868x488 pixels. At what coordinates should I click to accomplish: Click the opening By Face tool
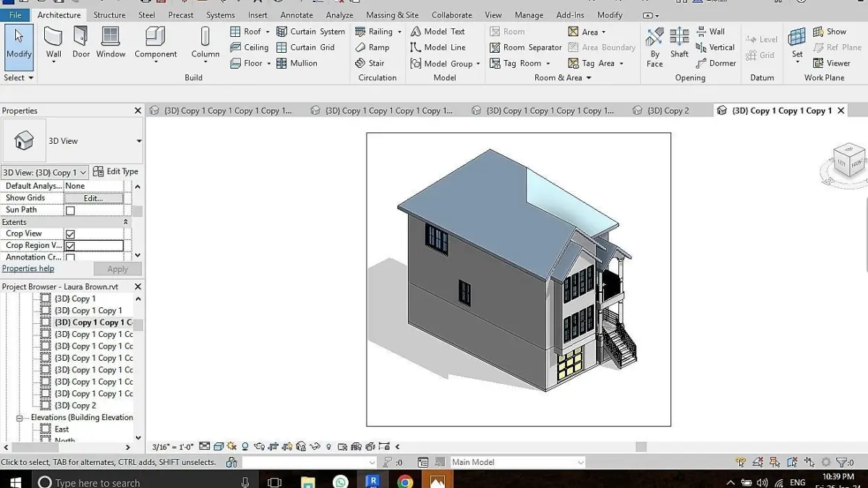point(655,48)
